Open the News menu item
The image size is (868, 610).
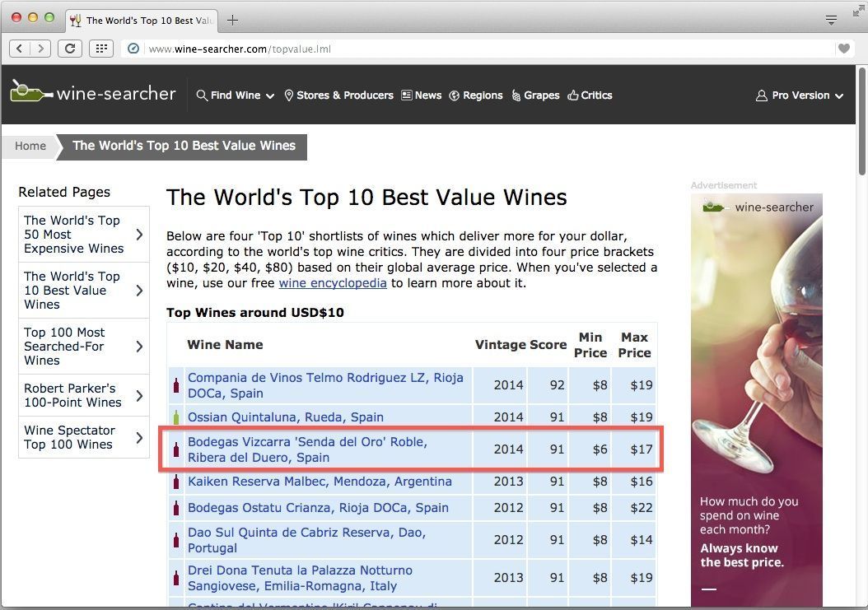(427, 95)
